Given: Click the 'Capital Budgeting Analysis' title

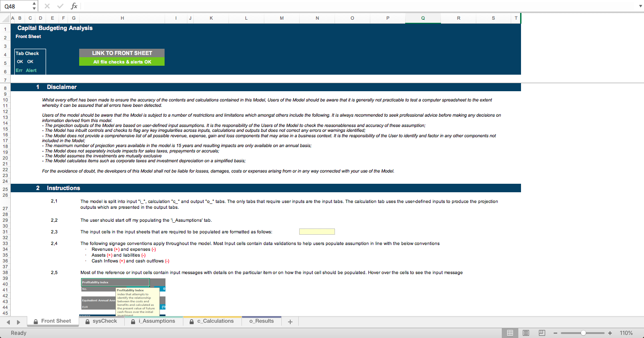Looking at the screenshot, I should (x=55, y=28).
